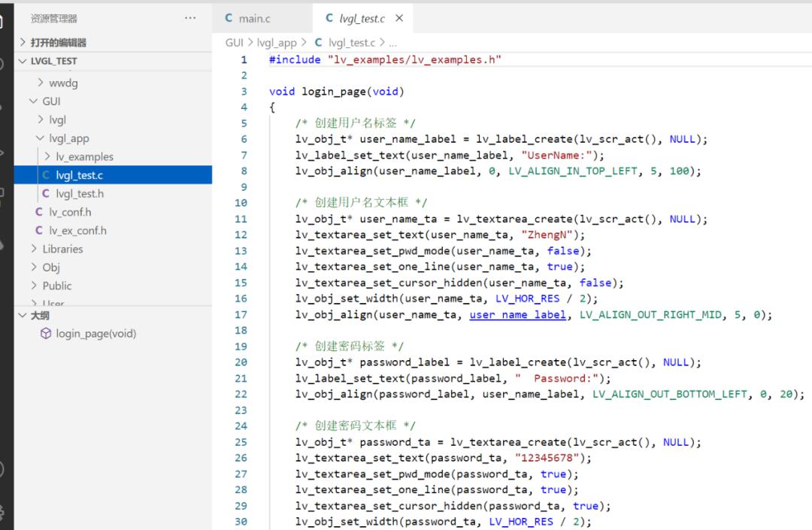Expand the 打开的编辑器 section

tap(23, 42)
